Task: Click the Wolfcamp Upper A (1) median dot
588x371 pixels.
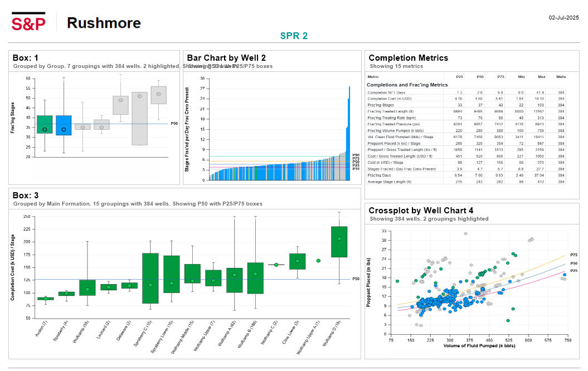Action: coord(318,261)
